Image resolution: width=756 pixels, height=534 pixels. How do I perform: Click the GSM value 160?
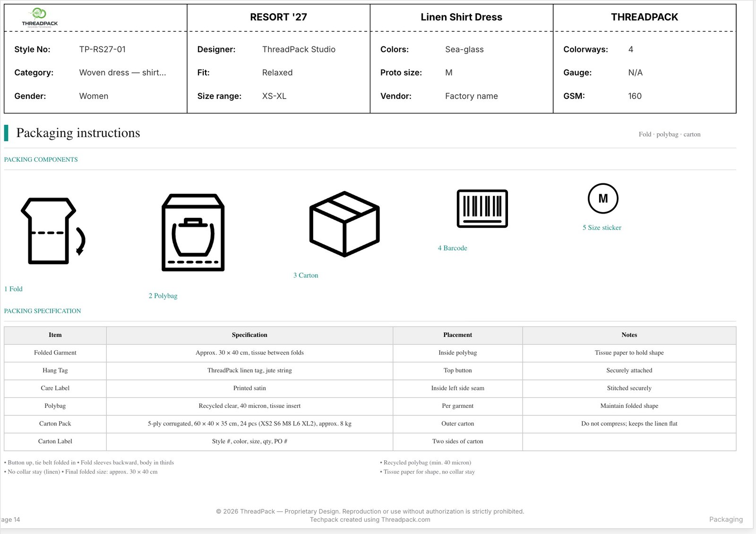point(635,96)
